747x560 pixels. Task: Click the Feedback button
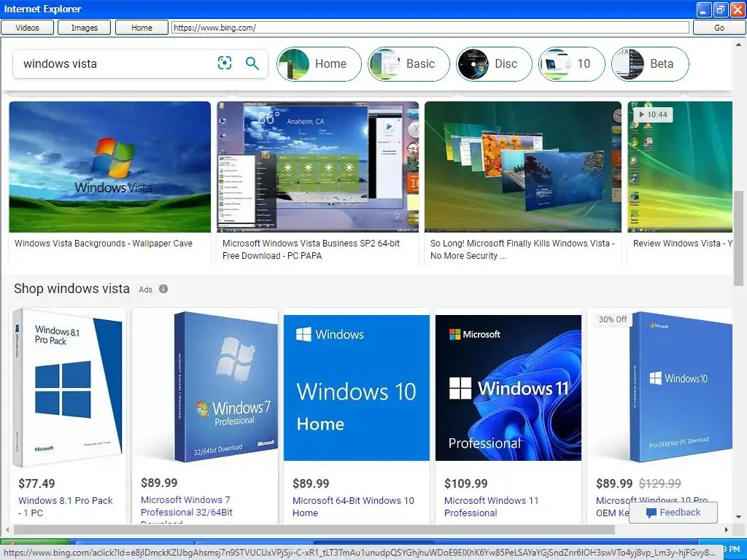[x=673, y=513]
